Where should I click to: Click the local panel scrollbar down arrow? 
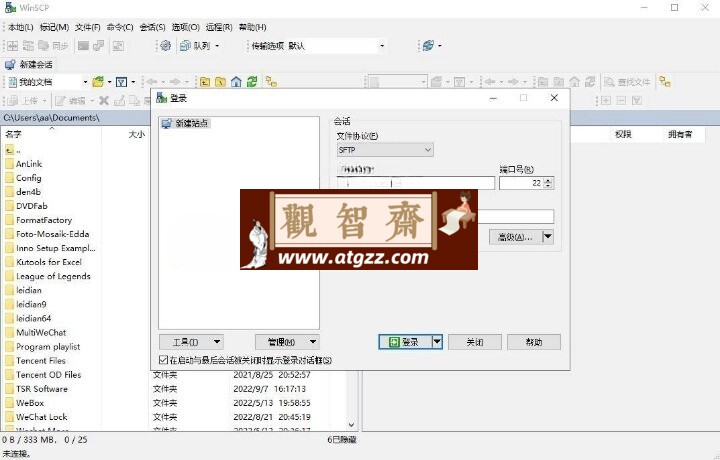point(352,425)
